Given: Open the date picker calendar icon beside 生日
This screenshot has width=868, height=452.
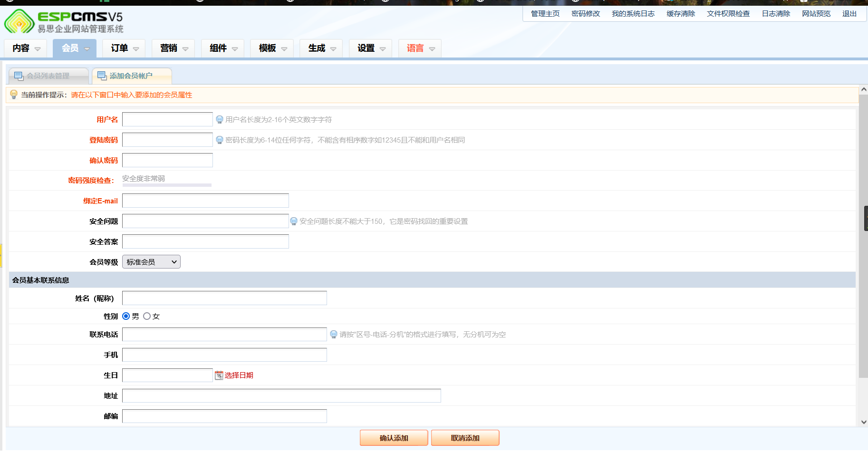Looking at the screenshot, I should [x=219, y=375].
